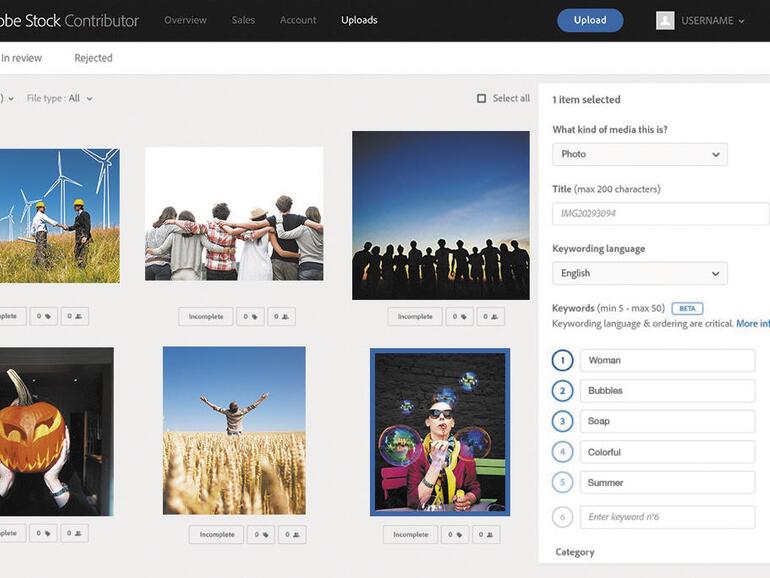The image size is (770, 578).
Task: Click Incomplete under the silhouette crowd photo
Action: click(415, 317)
